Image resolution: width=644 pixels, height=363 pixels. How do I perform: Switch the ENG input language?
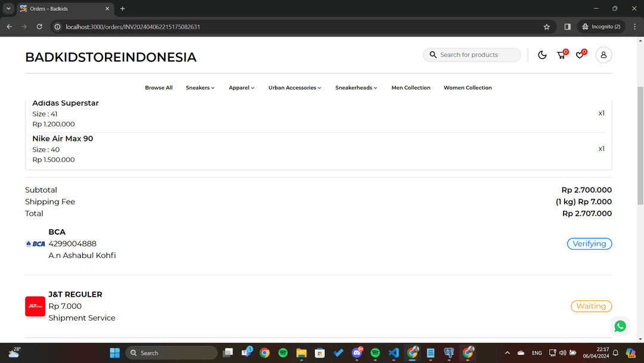[x=537, y=353]
